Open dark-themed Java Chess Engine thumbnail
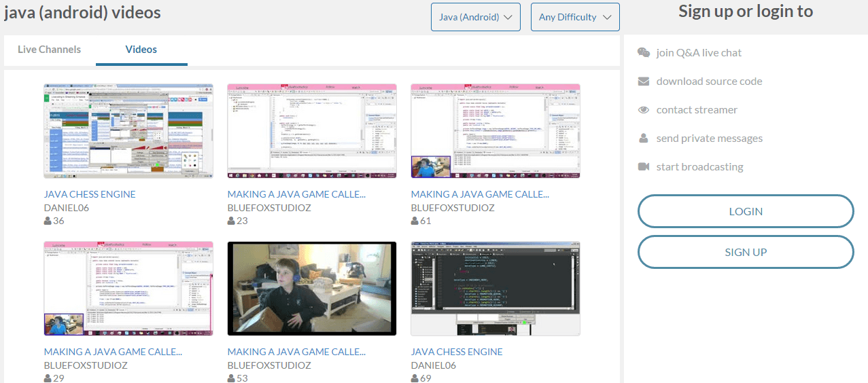868x383 pixels. 496,289
